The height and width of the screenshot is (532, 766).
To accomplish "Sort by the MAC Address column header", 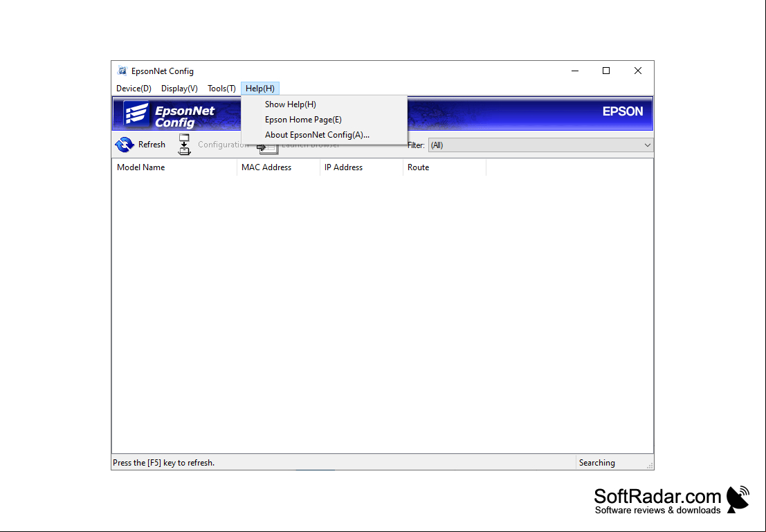I will (x=278, y=167).
